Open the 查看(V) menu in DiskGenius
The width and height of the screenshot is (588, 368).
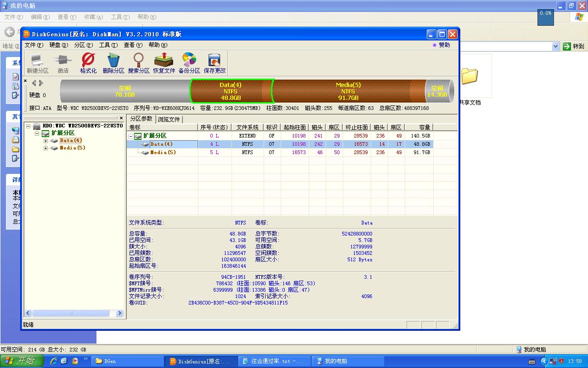click(x=133, y=45)
